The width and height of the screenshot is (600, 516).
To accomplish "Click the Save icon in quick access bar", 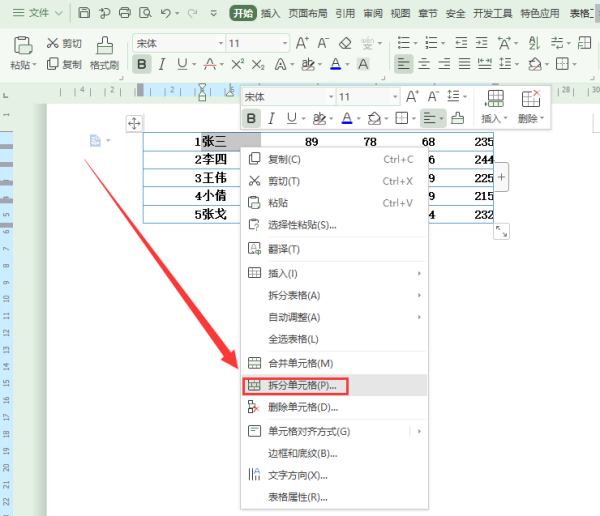I will tap(84, 13).
